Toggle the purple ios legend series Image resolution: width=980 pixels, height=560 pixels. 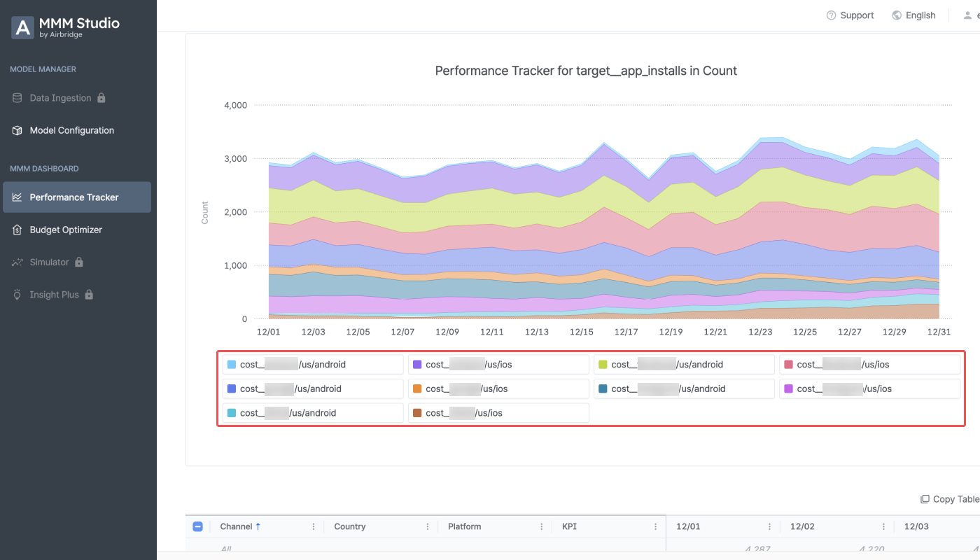click(x=498, y=365)
